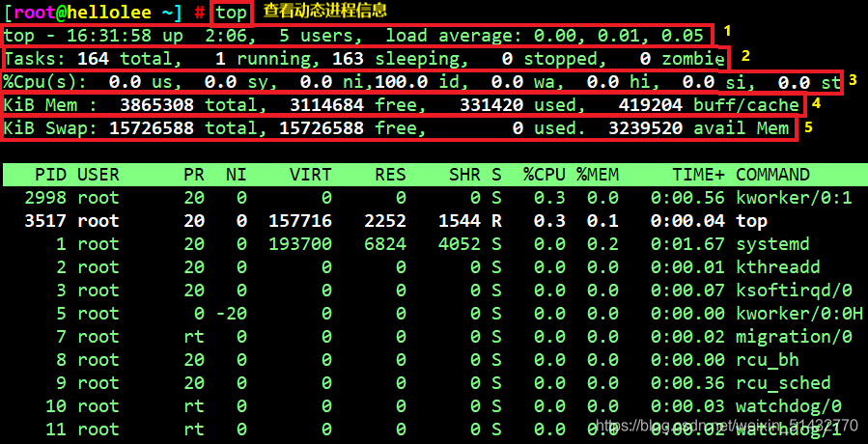868x444 pixels.
Task: Click the buff/cache value 419204
Action: (651, 105)
